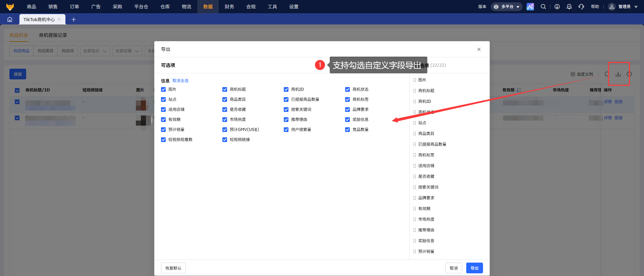
Task: Click the drag handle next to 预计销量
Action: pos(415,252)
